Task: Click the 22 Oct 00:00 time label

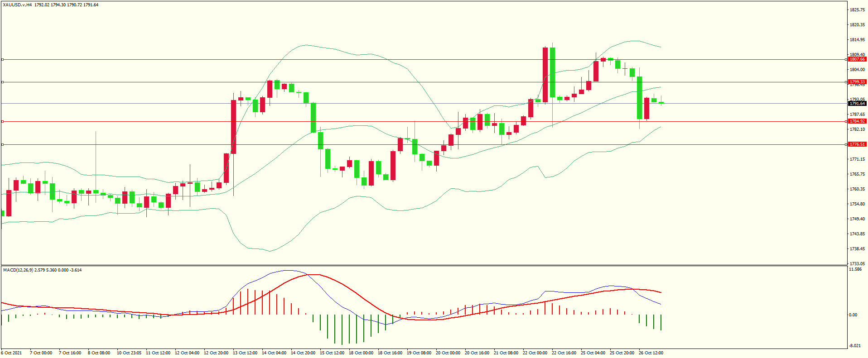Action: coord(535,353)
